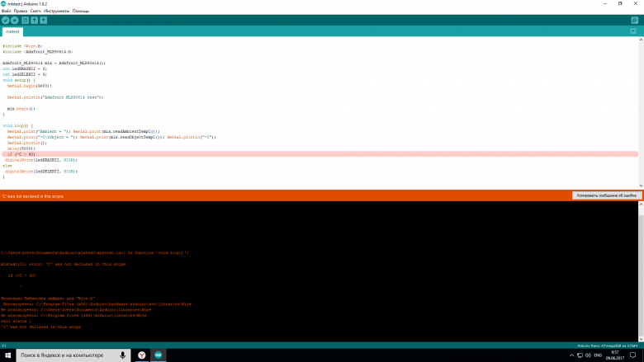Click the ENG language indicator
This screenshot has width=644, height=362.
pyautogui.click(x=598, y=355)
